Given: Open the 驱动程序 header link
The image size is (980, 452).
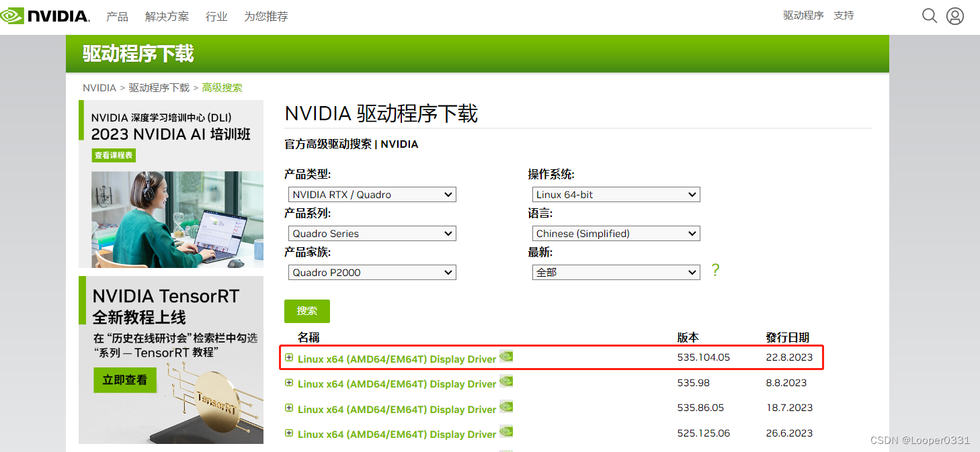Looking at the screenshot, I should click(x=803, y=15).
